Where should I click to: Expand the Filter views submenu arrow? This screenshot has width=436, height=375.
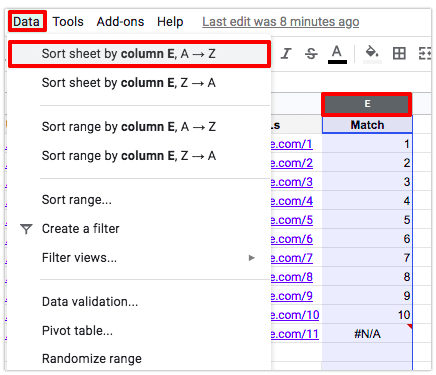[252, 258]
